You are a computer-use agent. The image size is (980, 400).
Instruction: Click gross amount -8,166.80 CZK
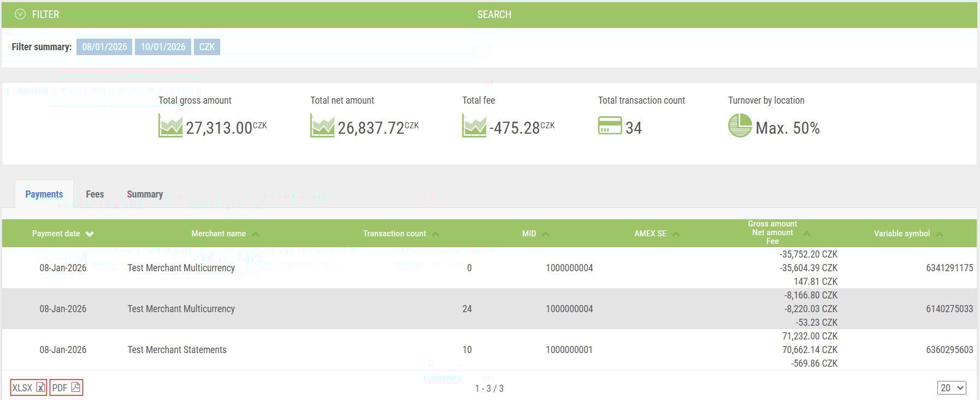click(x=811, y=295)
